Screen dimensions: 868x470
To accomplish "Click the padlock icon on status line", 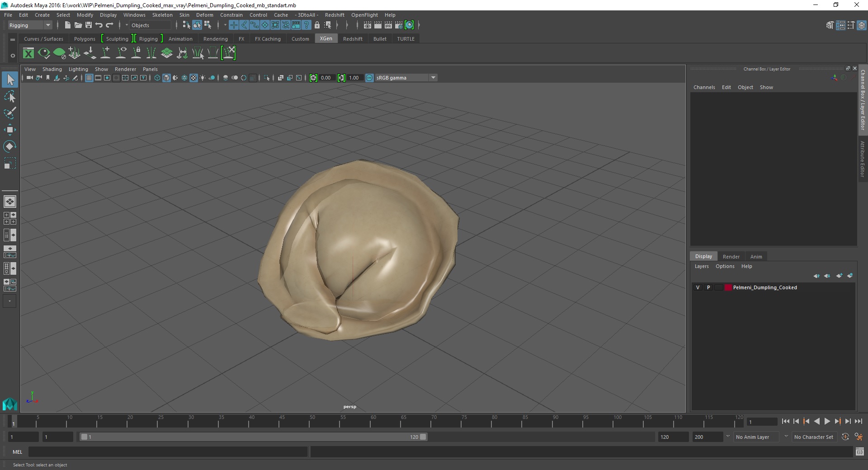I will point(317,25).
